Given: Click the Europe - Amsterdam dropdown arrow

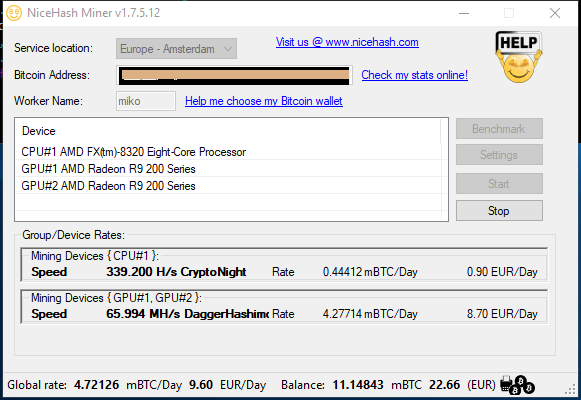Looking at the screenshot, I should 228,49.
